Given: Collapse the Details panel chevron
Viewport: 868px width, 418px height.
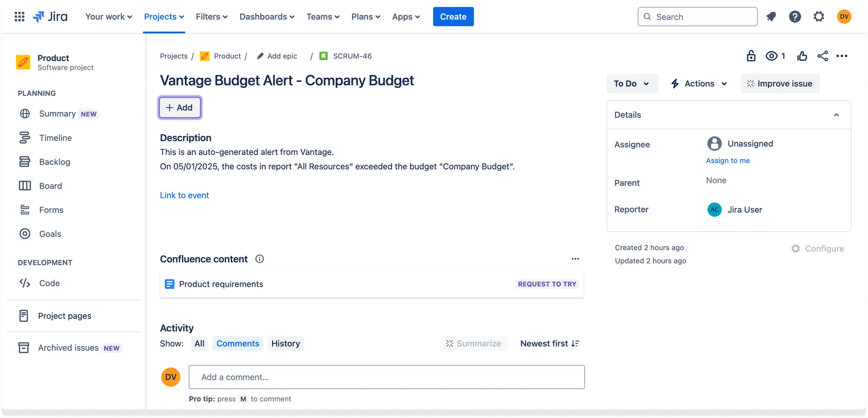Looking at the screenshot, I should [836, 115].
